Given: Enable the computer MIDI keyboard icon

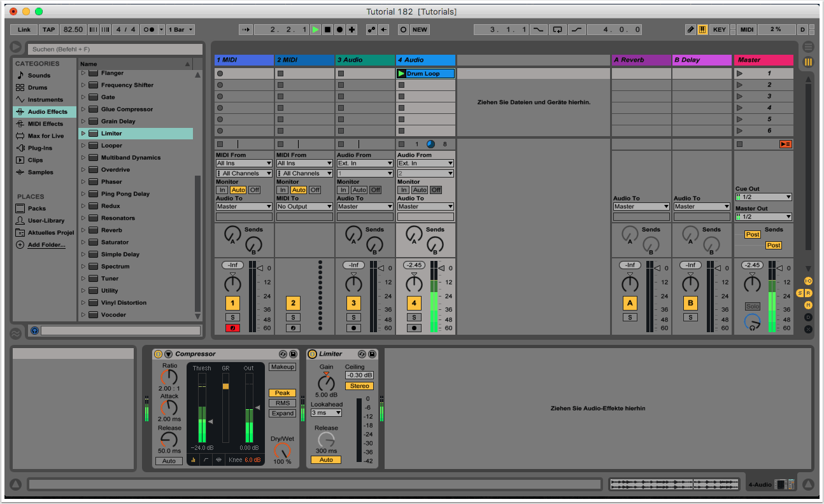Looking at the screenshot, I should pos(702,29).
